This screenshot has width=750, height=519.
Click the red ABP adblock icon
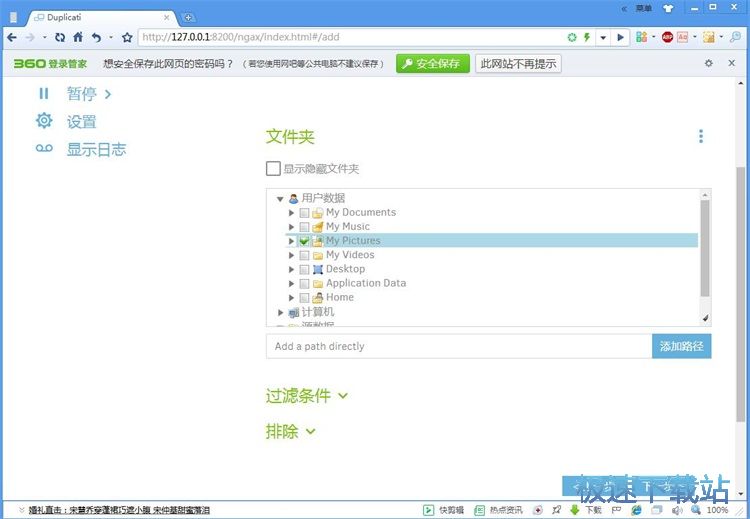(667, 37)
